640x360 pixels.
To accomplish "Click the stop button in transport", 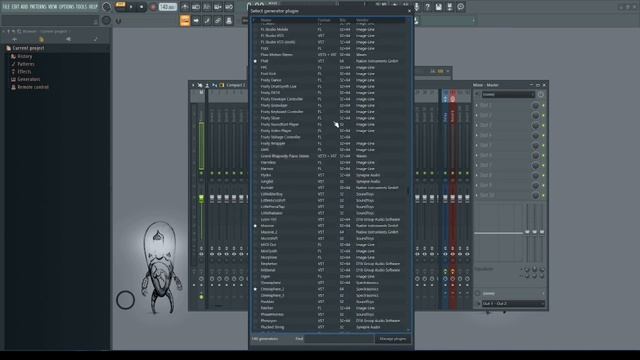I will [x=142, y=7].
